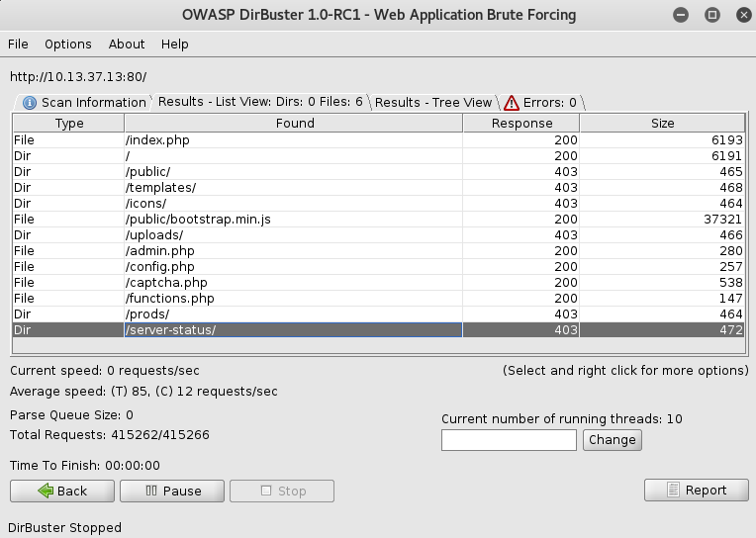Select the /index.php result row
This screenshot has height=538, width=756.
point(378,140)
